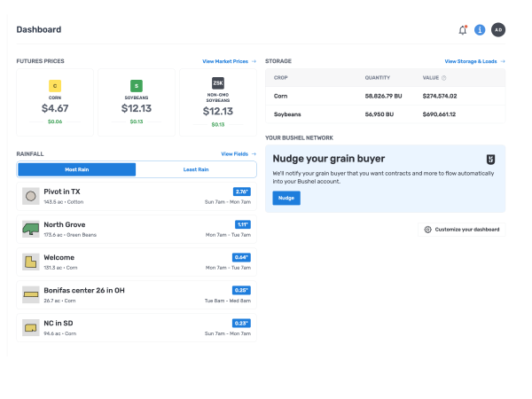
Task: Click the Corn $4.67 price
Action: tap(55, 108)
